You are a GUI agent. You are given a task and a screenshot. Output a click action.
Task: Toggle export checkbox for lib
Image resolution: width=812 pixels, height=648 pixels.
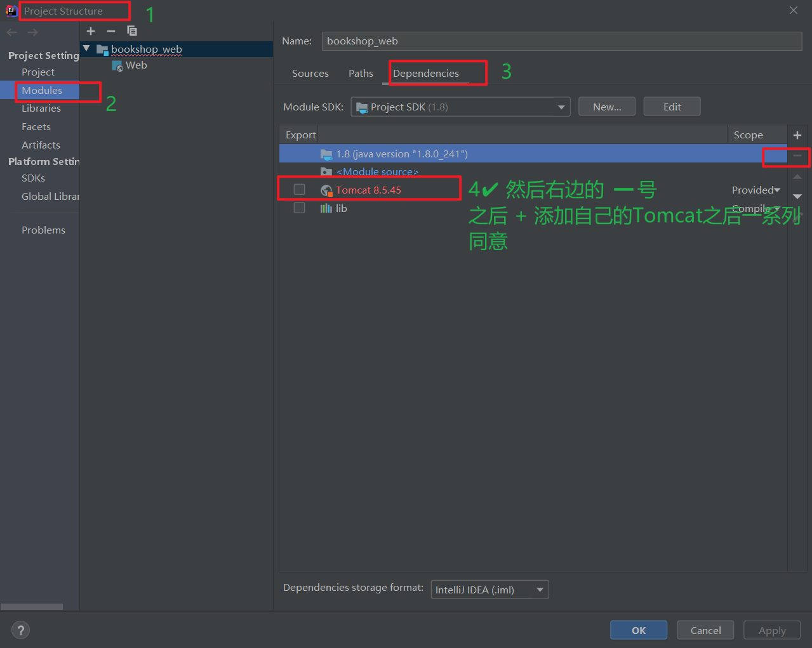coord(299,208)
